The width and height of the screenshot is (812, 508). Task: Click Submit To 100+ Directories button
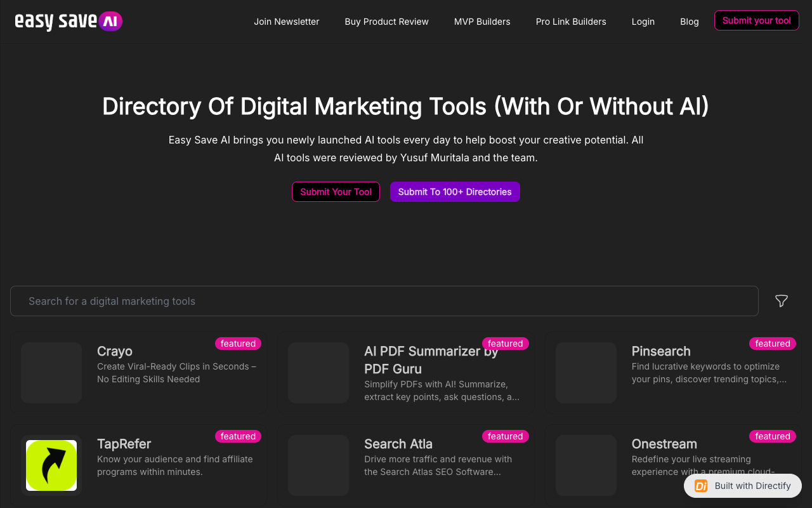pyautogui.click(x=455, y=192)
